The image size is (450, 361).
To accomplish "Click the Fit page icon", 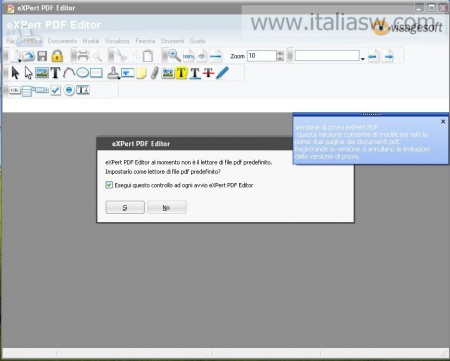I will click(x=202, y=56).
